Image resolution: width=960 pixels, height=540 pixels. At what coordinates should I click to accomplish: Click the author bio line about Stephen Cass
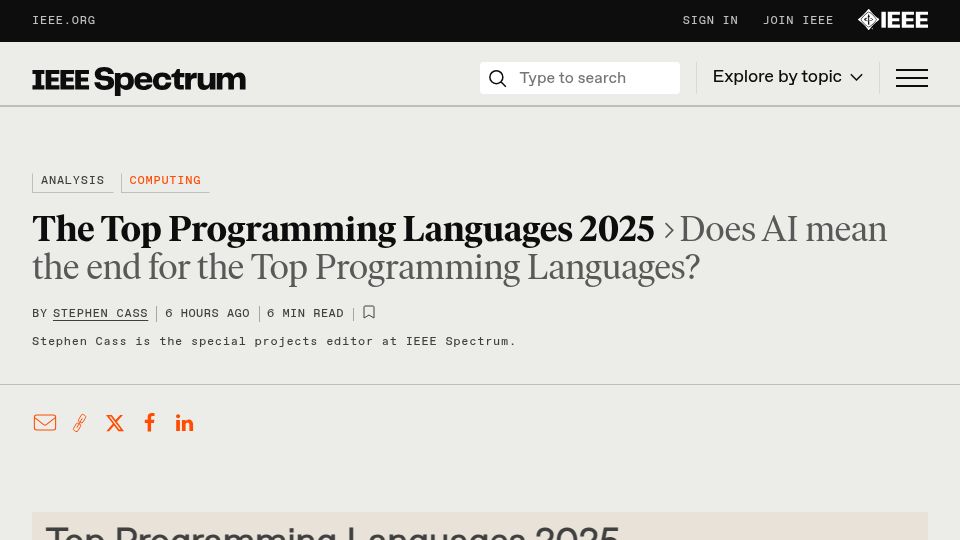point(274,342)
